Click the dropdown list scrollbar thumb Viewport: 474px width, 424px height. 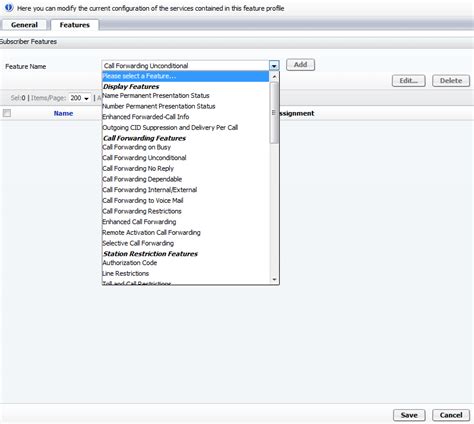coord(274,113)
